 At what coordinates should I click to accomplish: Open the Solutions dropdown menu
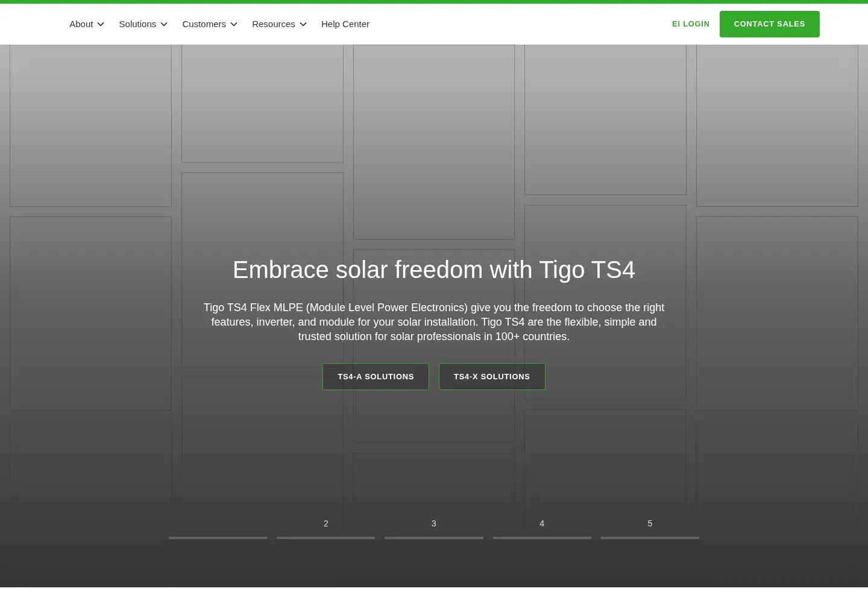click(x=143, y=24)
